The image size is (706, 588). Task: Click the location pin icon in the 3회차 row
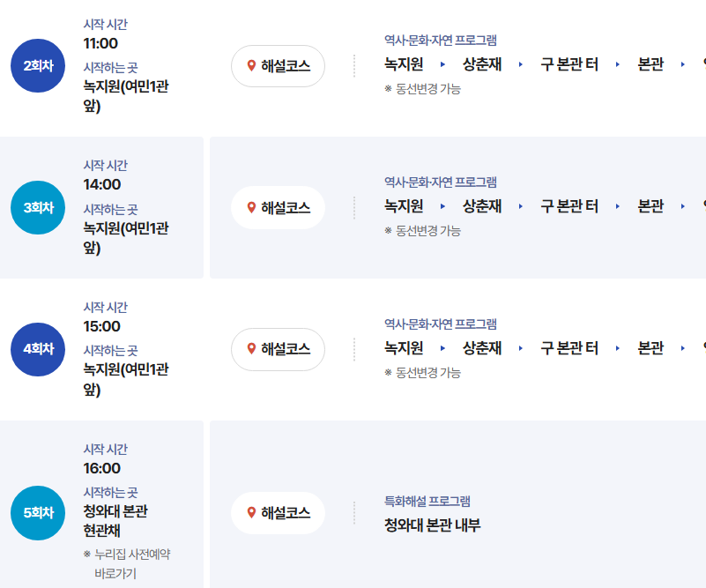pos(251,207)
